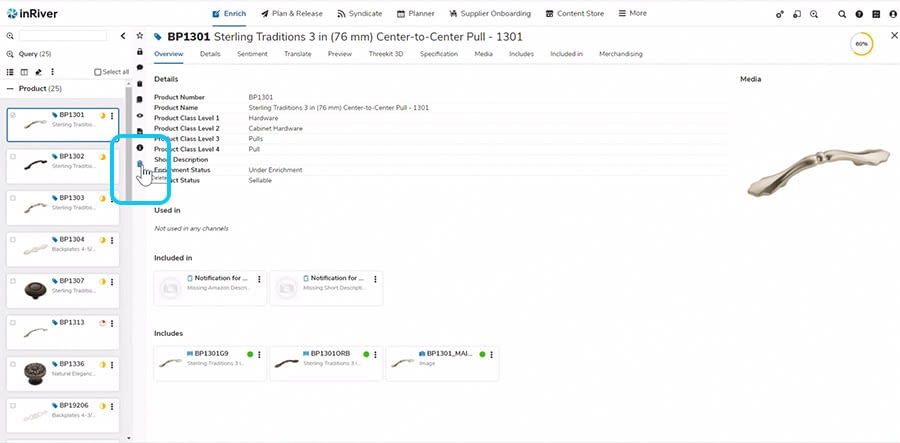Check the BP1304 card checkbox
Viewport: 900px width, 443px height.
click(x=13, y=239)
